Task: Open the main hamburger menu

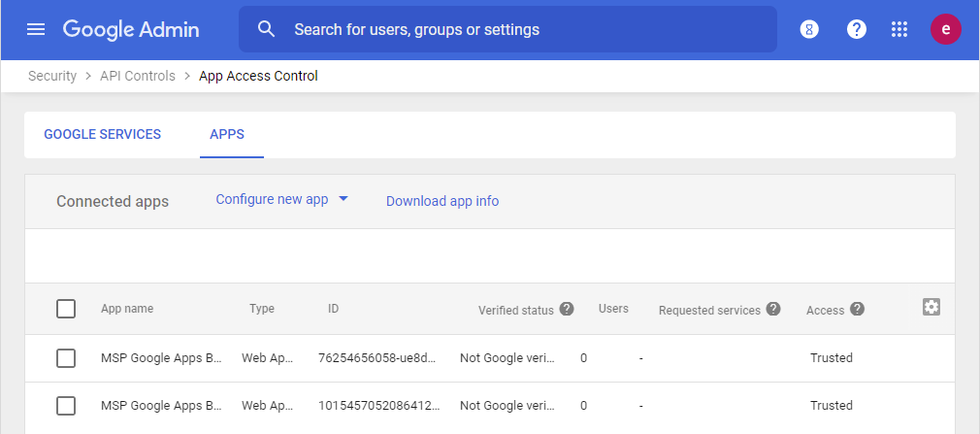Action: (36, 29)
